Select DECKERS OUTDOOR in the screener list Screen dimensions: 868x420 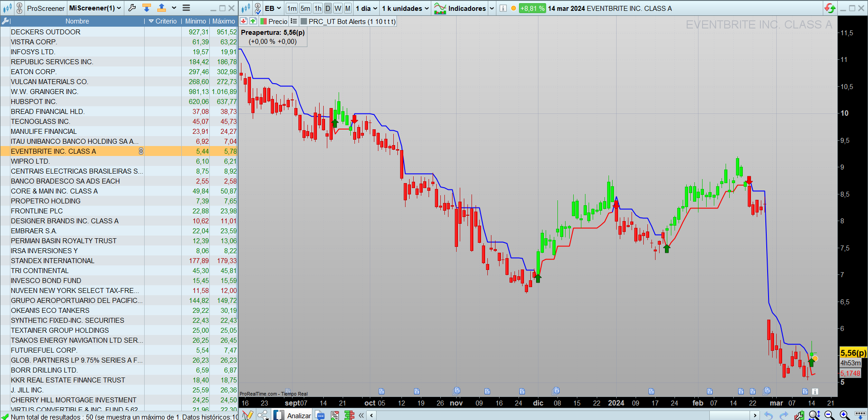click(x=119, y=32)
